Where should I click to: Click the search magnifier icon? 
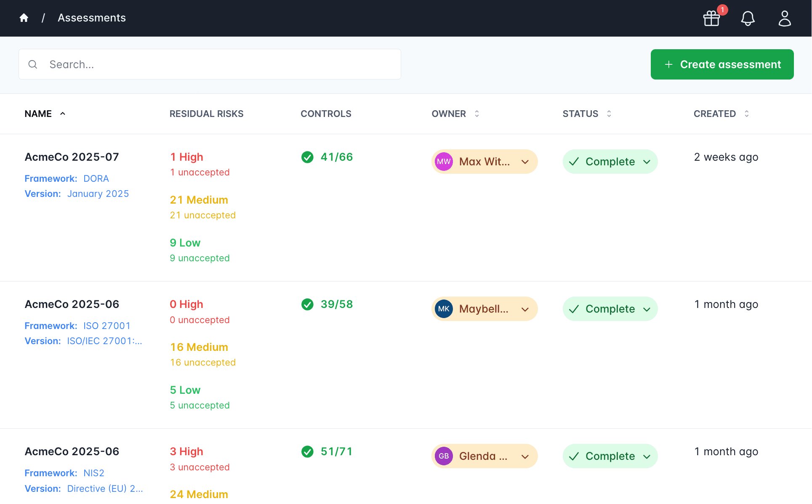point(33,64)
